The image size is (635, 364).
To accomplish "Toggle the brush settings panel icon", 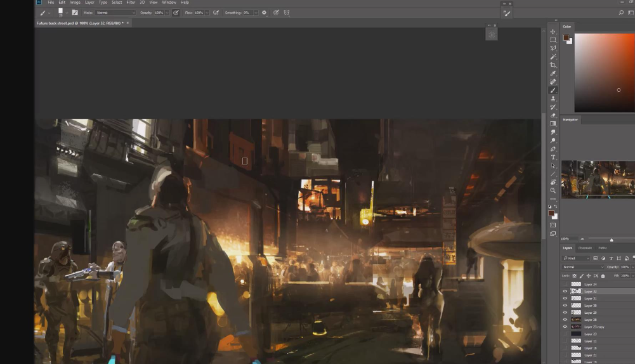I will pos(75,13).
